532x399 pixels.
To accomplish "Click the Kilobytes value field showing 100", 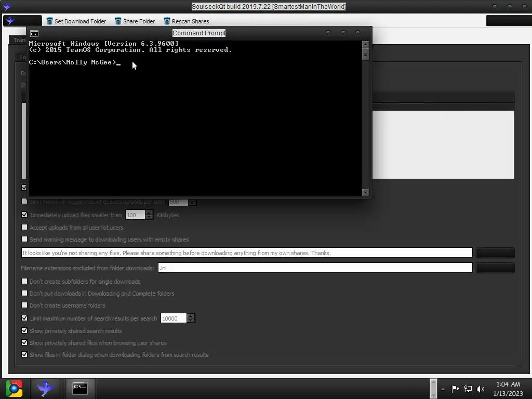I will (135, 215).
